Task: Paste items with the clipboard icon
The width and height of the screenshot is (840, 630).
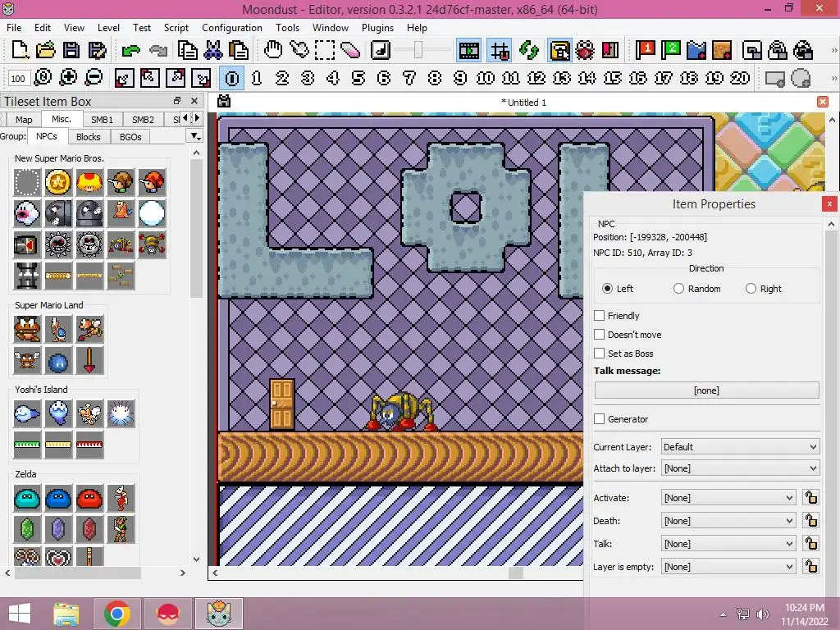Action: (239, 50)
